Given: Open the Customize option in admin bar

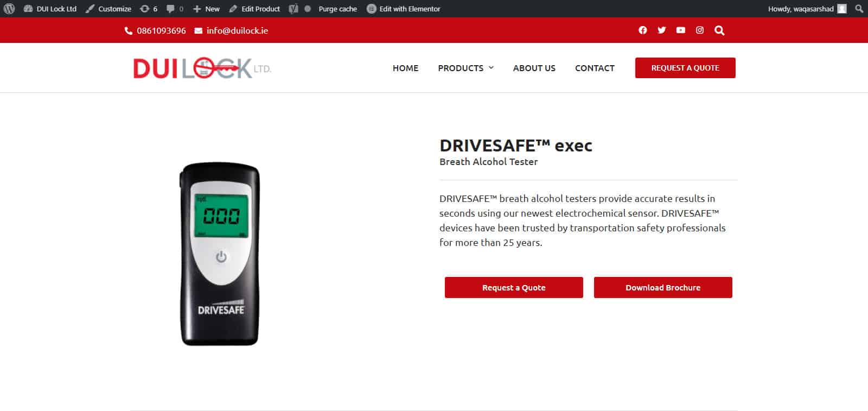Looking at the screenshot, I should pyautogui.click(x=108, y=9).
